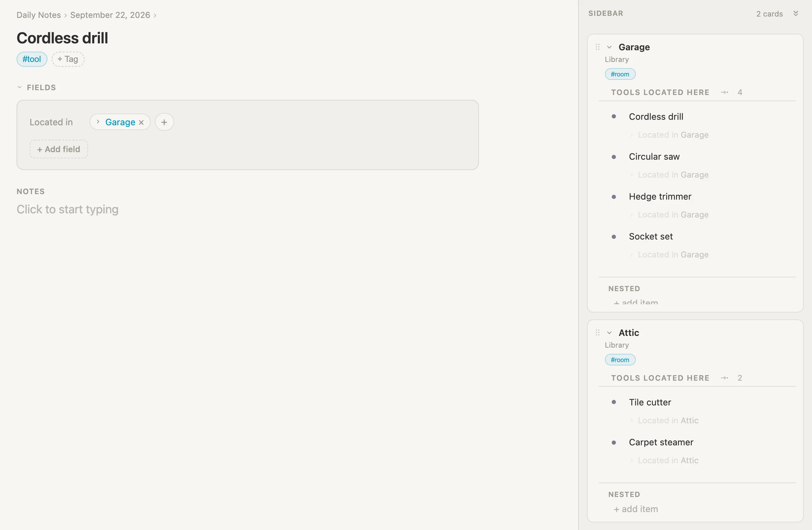The image size is (812, 530).
Task: Collapse the Garage sidebar card
Action: tap(609, 47)
